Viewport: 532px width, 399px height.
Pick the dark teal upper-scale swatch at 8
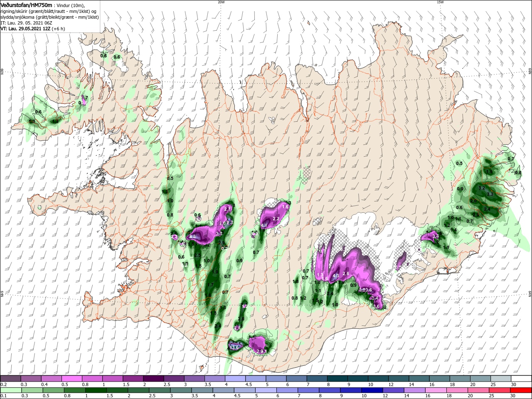point(337,379)
